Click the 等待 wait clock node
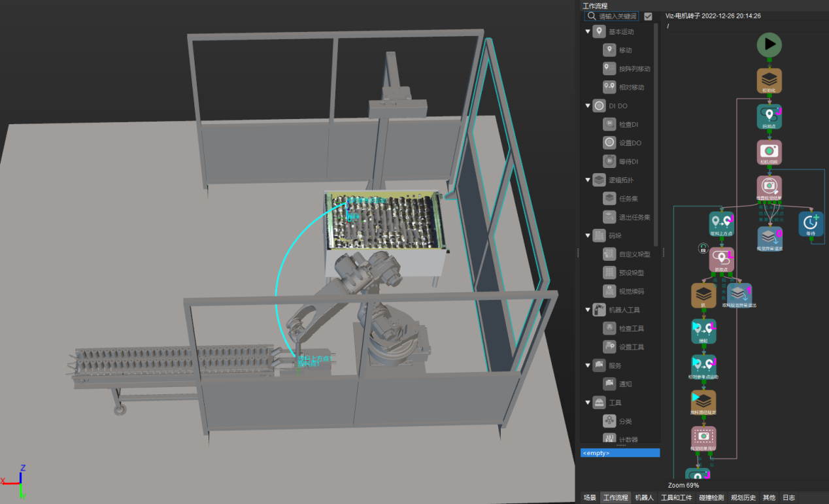Image resolution: width=829 pixels, height=504 pixels. 811,223
